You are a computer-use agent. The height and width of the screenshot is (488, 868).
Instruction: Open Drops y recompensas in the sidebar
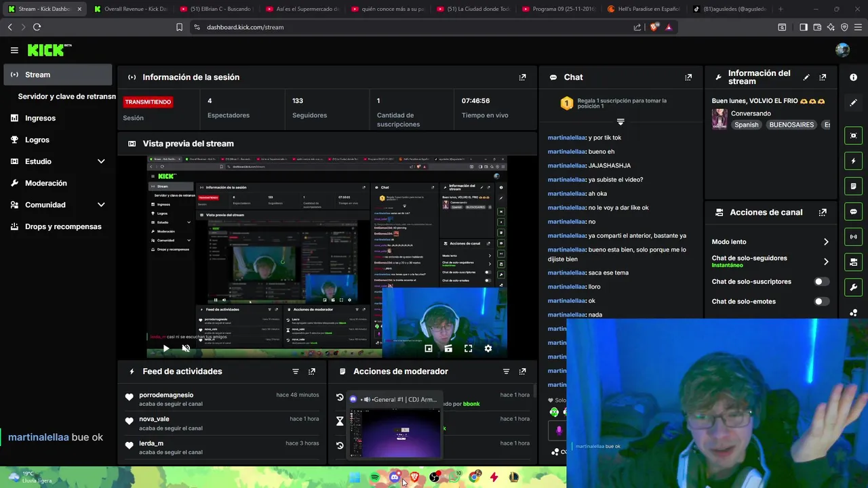pyautogui.click(x=58, y=226)
